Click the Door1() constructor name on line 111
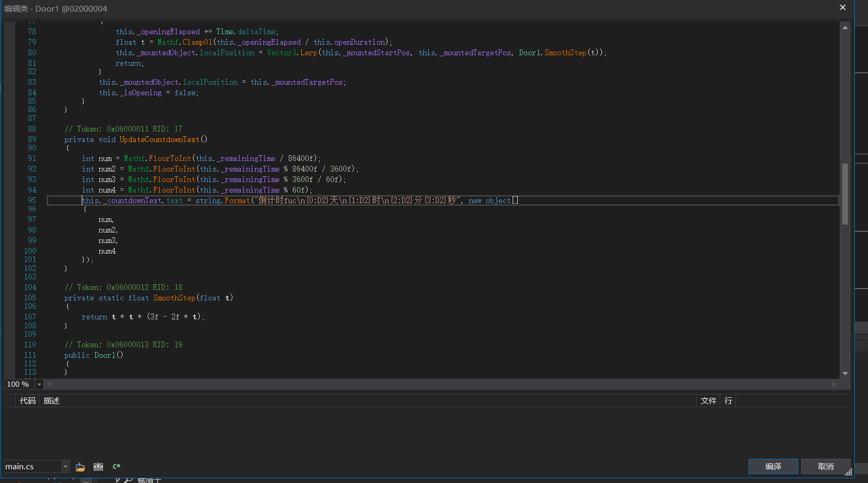The image size is (868, 483). pos(109,355)
